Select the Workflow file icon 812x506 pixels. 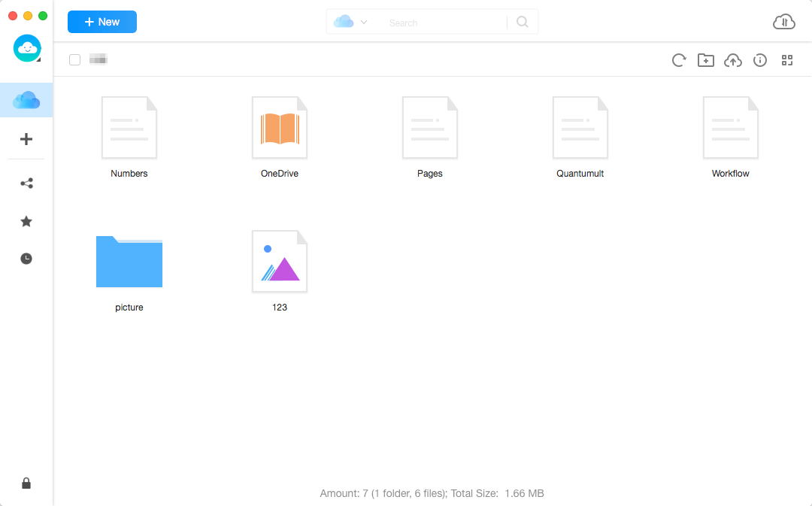click(731, 127)
